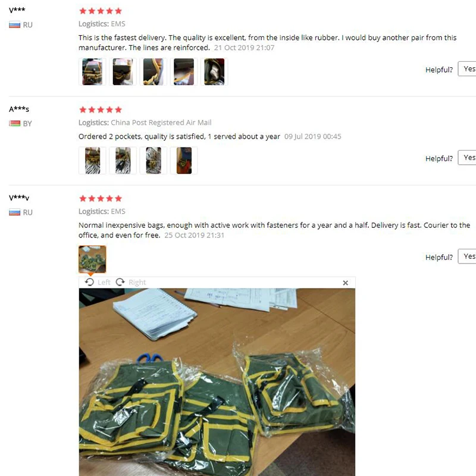476x476 pixels.
Task: Open third thumbnail in V*** review
Action: pos(154,71)
